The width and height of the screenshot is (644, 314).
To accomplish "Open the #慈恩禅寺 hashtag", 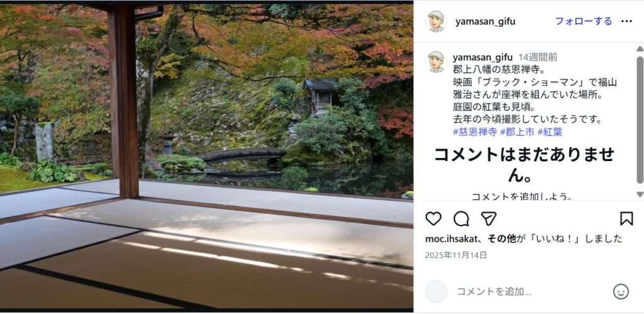I will click(475, 132).
